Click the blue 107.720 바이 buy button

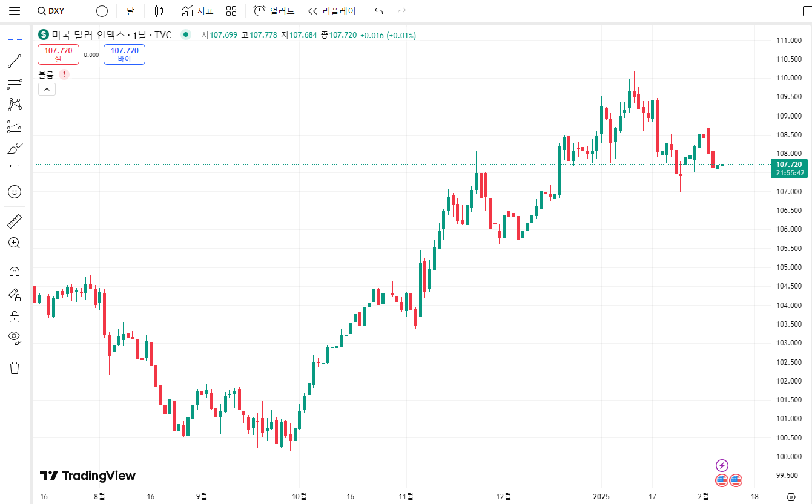[124, 54]
